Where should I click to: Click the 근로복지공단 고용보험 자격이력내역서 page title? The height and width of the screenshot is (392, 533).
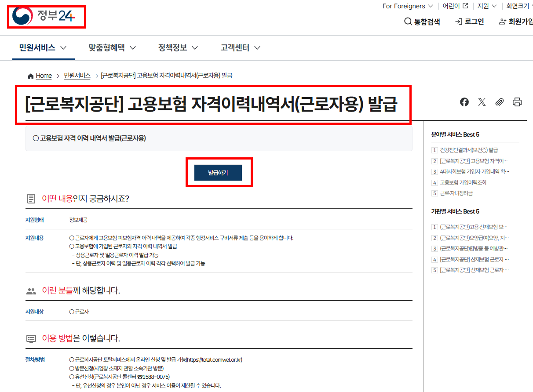[x=212, y=105]
